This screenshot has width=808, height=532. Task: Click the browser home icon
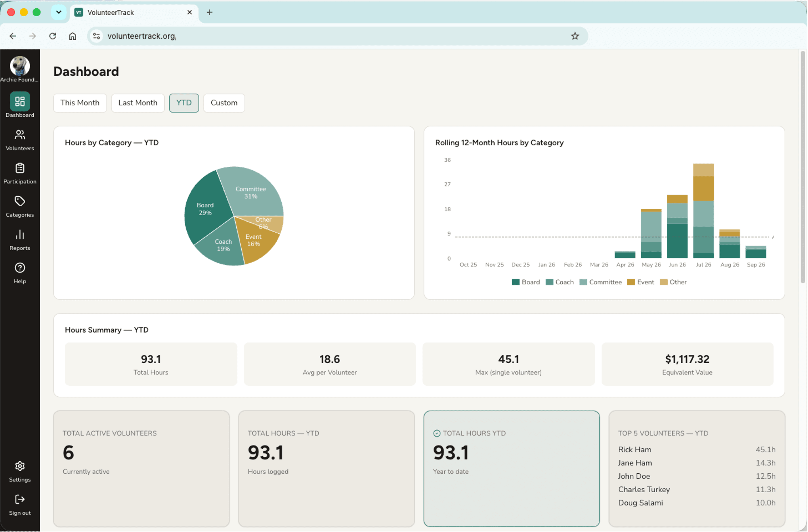pos(73,36)
